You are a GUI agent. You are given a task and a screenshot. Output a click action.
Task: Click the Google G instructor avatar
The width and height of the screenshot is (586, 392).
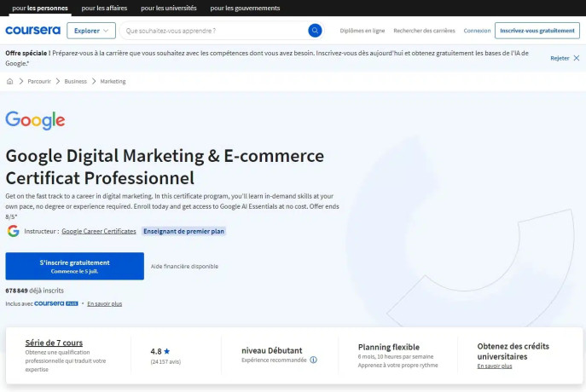(13, 231)
